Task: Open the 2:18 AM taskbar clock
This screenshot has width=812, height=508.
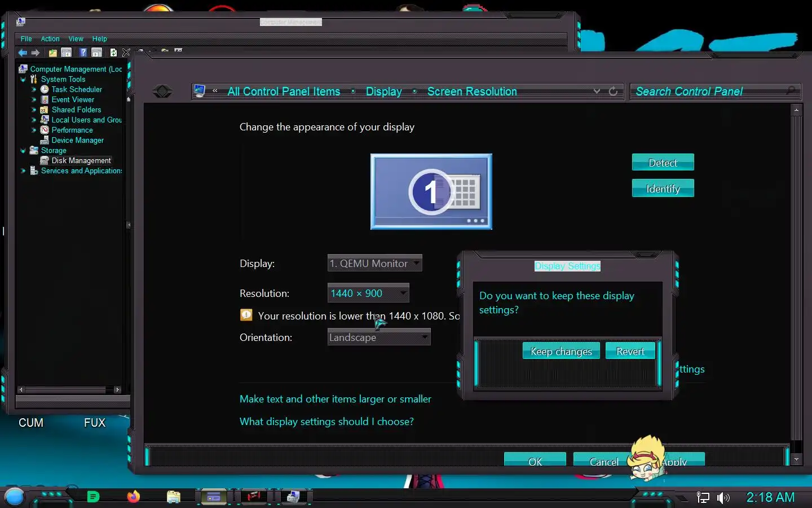Action: click(770, 497)
